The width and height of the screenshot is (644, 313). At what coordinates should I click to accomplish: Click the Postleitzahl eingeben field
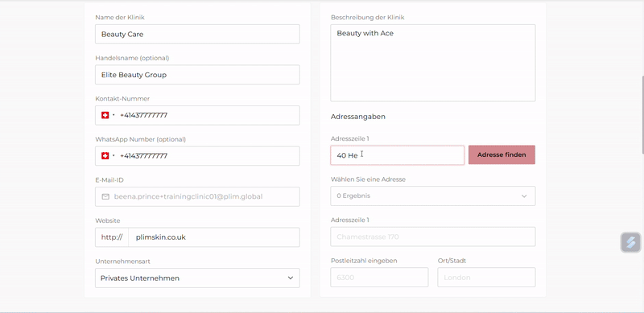point(379,278)
